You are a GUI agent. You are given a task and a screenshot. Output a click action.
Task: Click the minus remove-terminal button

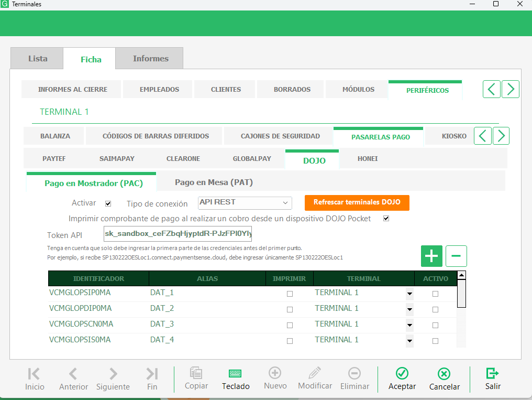pyautogui.click(x=456, y=256)
